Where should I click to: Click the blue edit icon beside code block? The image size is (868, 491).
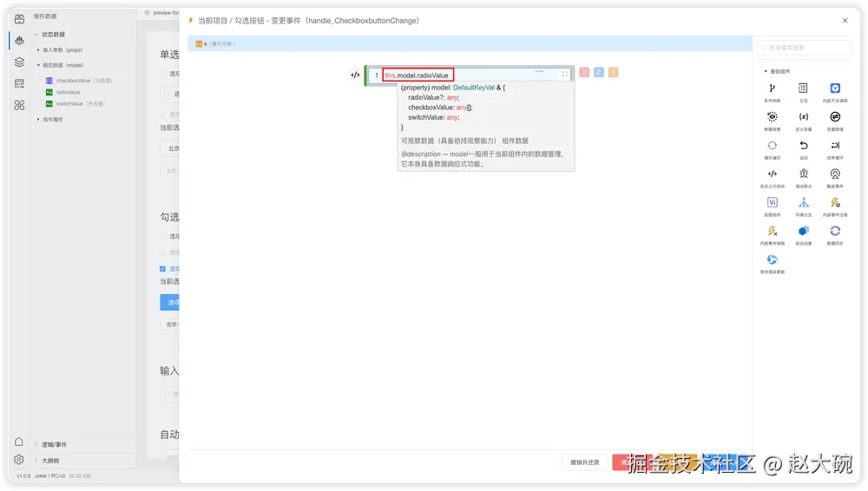pyautogui.click(x=598, y=73)
